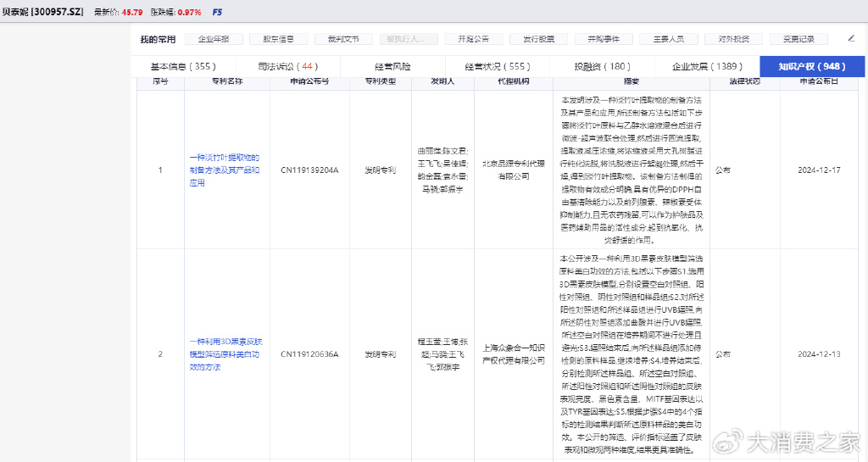Click the edit pencil icon beside shortcuts
The image size is (868, 462).
coord(851,38)
